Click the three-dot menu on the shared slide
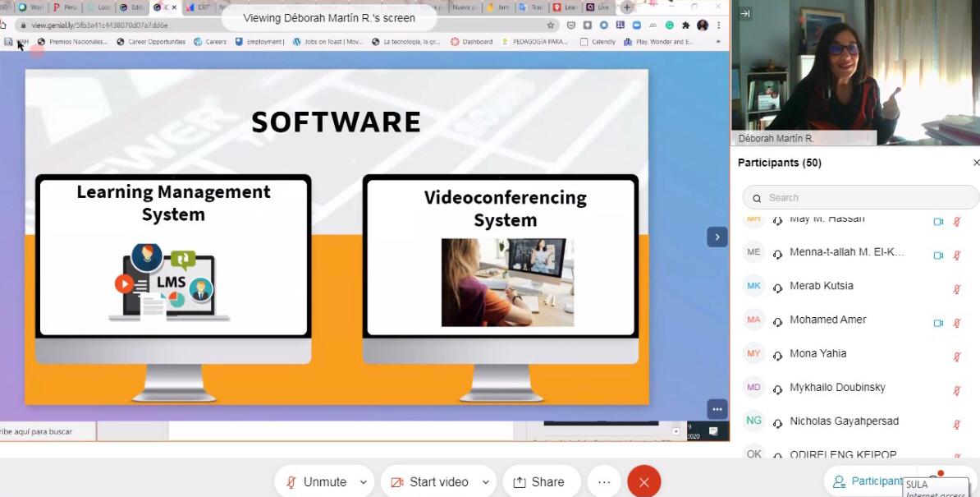This screenshot has height=497, width=980. click(x=717, y=409)
